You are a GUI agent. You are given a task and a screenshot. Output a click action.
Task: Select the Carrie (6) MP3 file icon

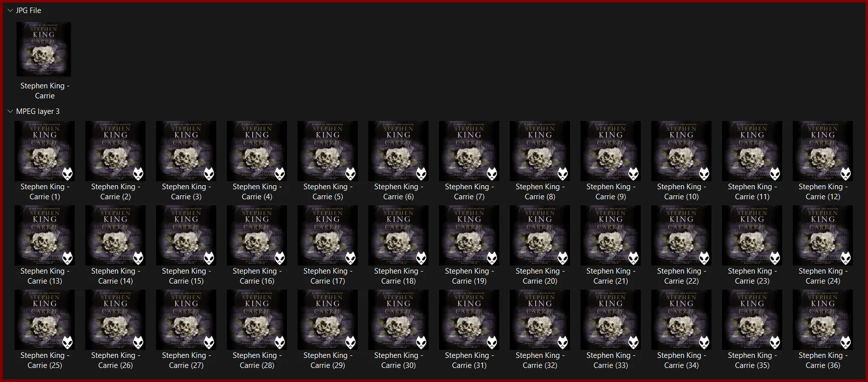point(398,151)
